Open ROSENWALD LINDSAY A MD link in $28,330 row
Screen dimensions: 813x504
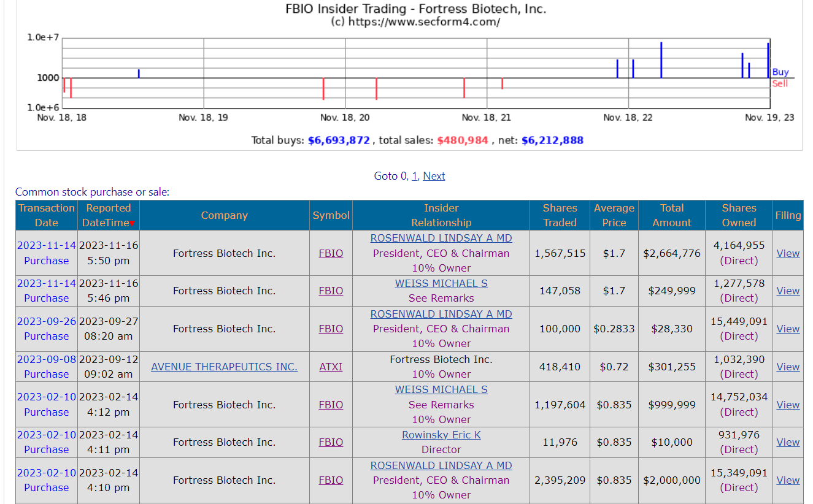[x=441, y=314]
